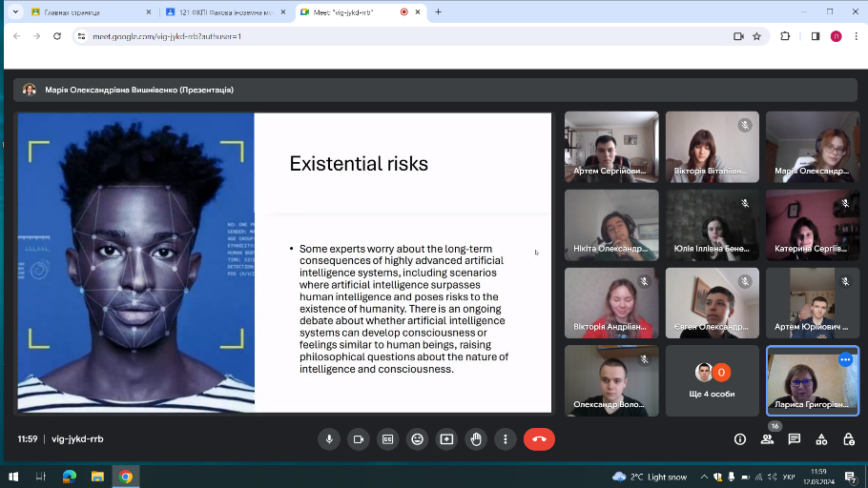The width and height of the screenshot is (868, 488).
Task: Toggle closed captions
Action: pyautogui.click(x=388, y=438)
